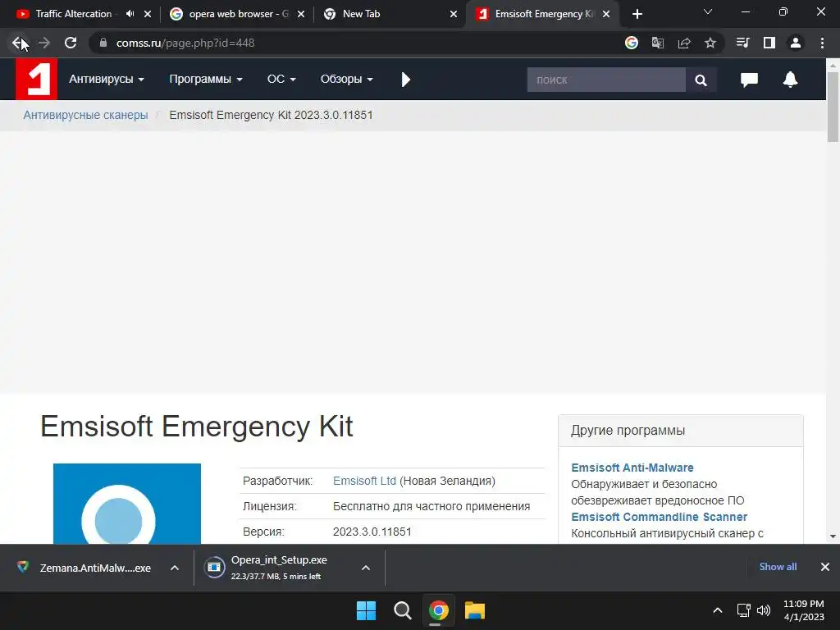The width and height of the screenshot is (840, 630).
Task: Open the Антивирусные сканеры breadcrumb link
Action: click(85, 115)
